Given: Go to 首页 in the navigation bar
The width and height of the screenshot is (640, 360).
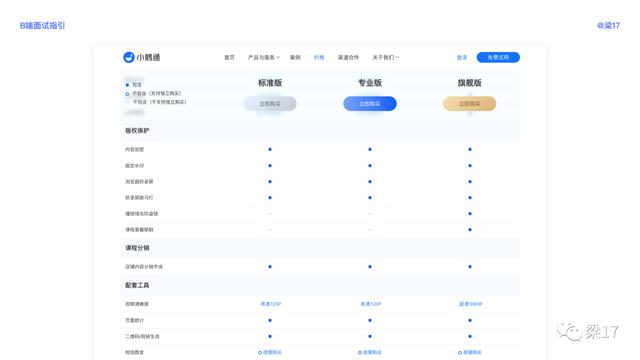Looking at the screenshot, I should coord(229,58).
